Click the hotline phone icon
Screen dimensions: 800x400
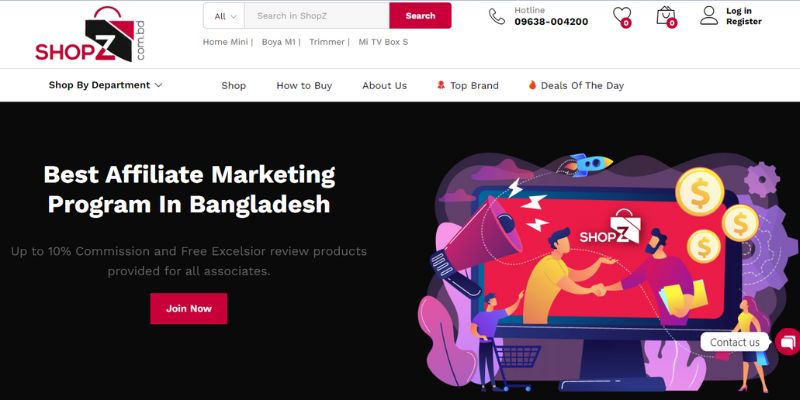(496, 16)
